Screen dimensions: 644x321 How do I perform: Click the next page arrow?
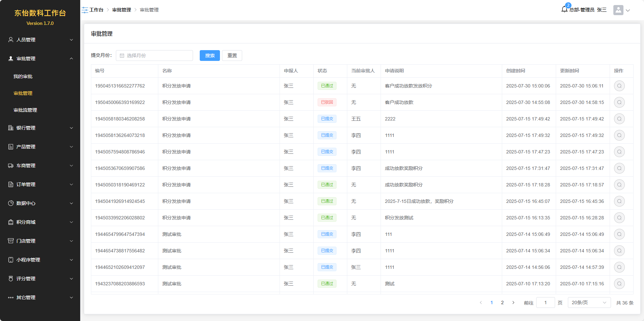click(513, 302)
